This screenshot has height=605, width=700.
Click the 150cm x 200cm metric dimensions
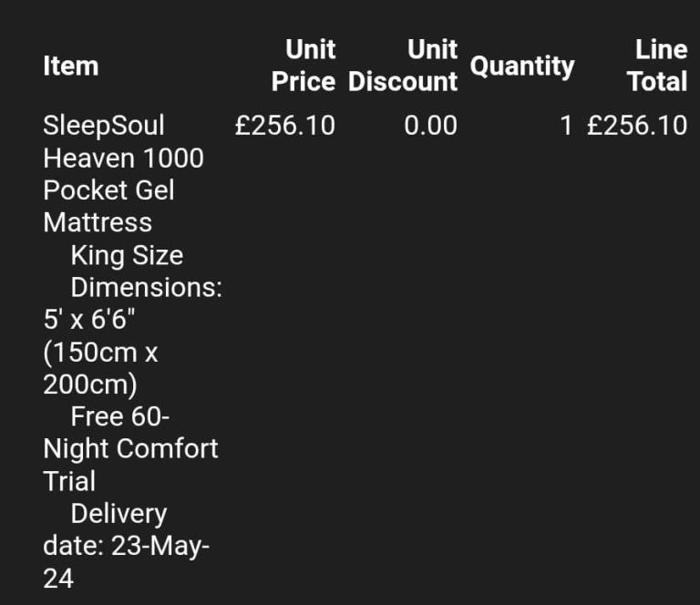pyautogui.click(x=100, y=368)
